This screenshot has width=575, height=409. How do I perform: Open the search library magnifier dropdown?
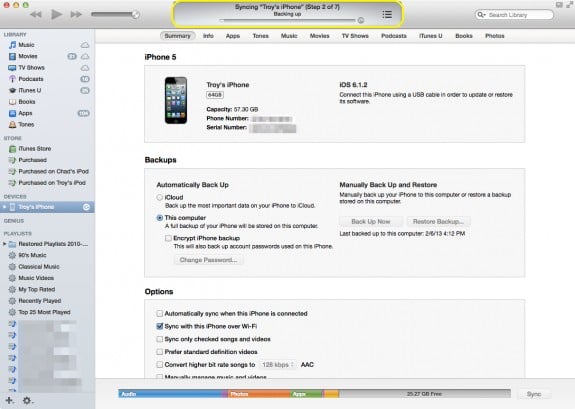[x=481, y=15]
